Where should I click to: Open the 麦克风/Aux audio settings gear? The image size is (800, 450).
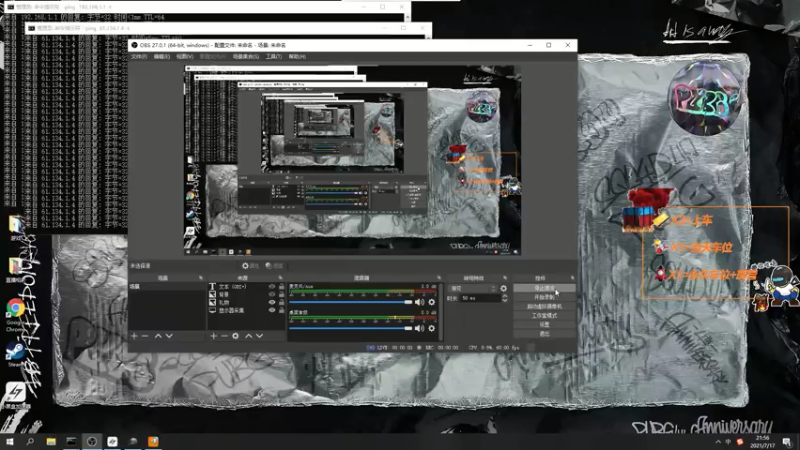(432, 302)
